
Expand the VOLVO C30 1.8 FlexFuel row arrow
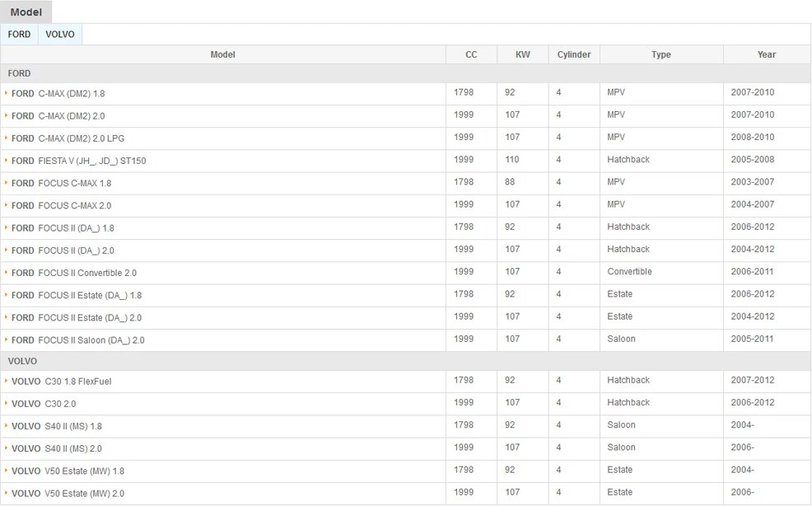point(6,381)
